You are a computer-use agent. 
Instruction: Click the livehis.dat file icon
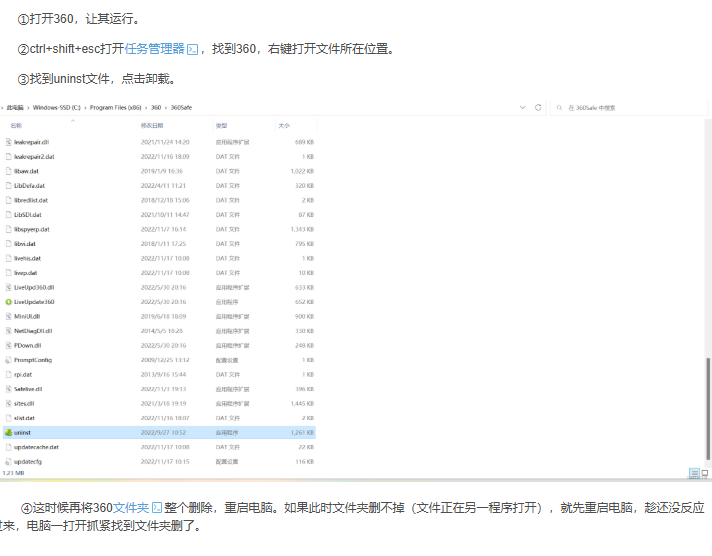pos(8,258)
